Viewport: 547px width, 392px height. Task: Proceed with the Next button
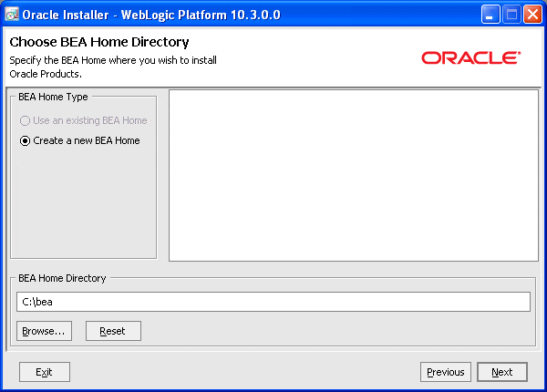(x=502, y=372)
